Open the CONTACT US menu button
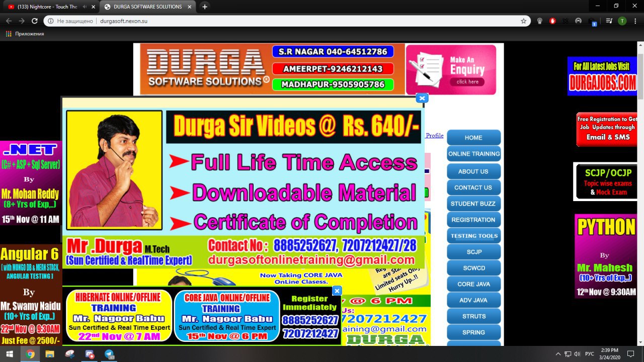This screenshot has height=362, width=644. (473, 188)
